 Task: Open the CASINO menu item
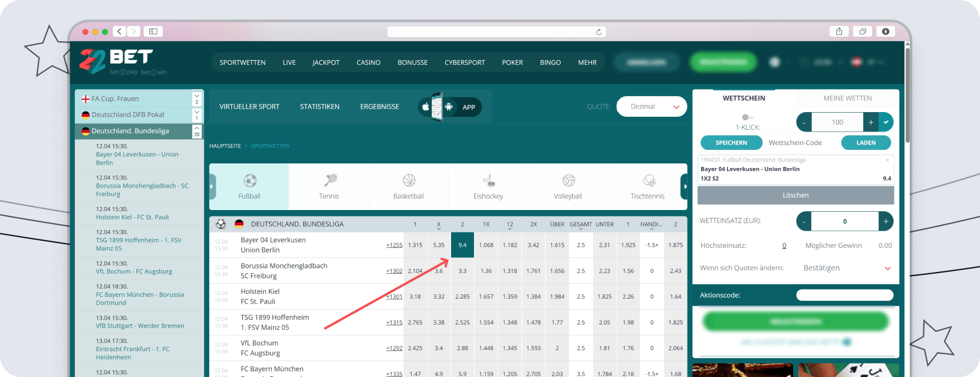(x=369, y=63)
